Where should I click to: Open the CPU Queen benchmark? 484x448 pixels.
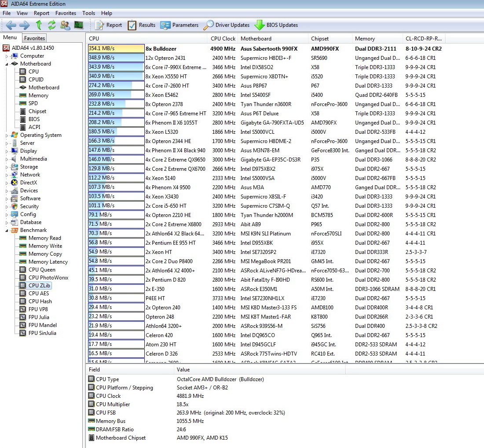[x=42, y=269]
